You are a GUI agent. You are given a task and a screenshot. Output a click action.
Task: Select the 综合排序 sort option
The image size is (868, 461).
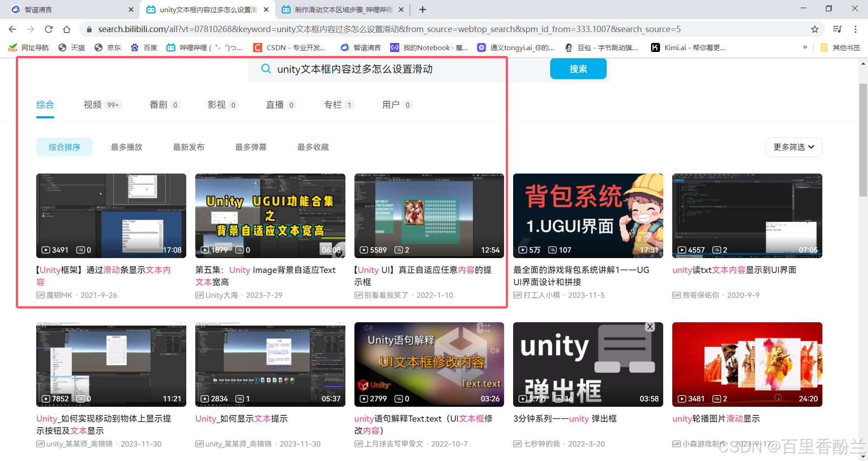point(64,147)
